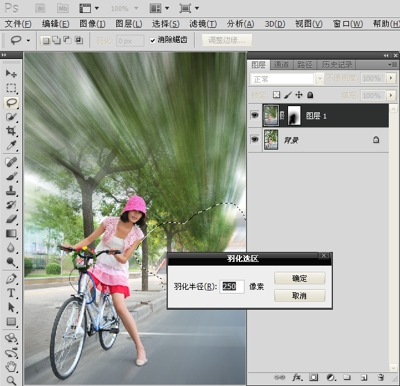Image resolution: width=400 pixels, height=386 pixels.
Task: Select the Move tool
Action: [x=11, y=73]
